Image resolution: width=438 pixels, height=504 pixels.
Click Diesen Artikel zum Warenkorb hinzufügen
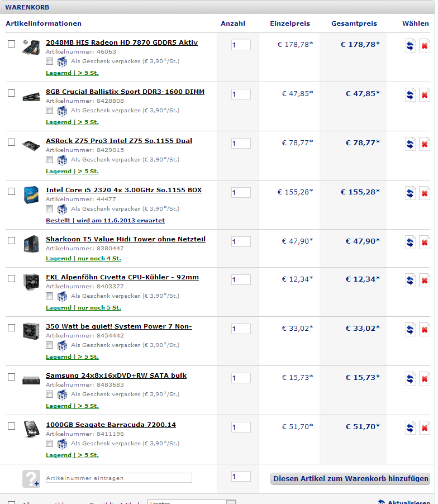350,479
